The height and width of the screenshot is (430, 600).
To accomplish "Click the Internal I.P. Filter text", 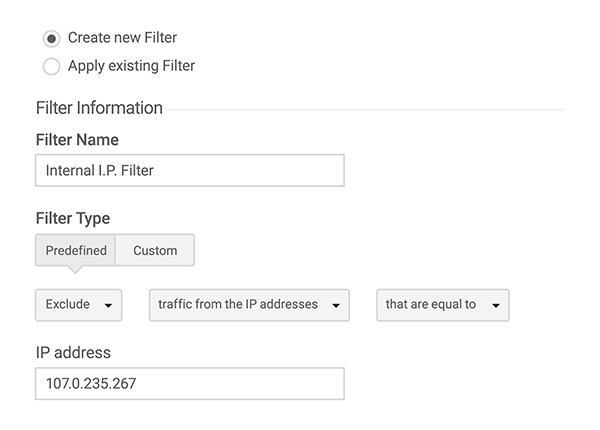I will (x=99, y=170).
